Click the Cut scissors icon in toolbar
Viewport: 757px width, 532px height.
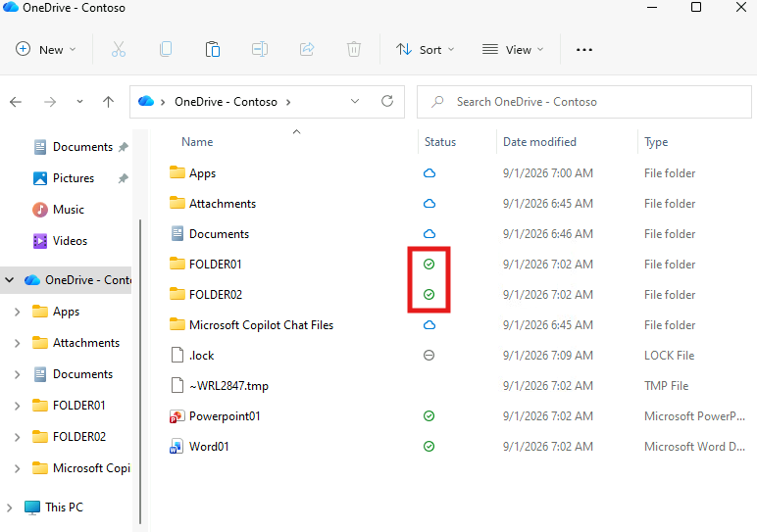click(x=119, y=49)
